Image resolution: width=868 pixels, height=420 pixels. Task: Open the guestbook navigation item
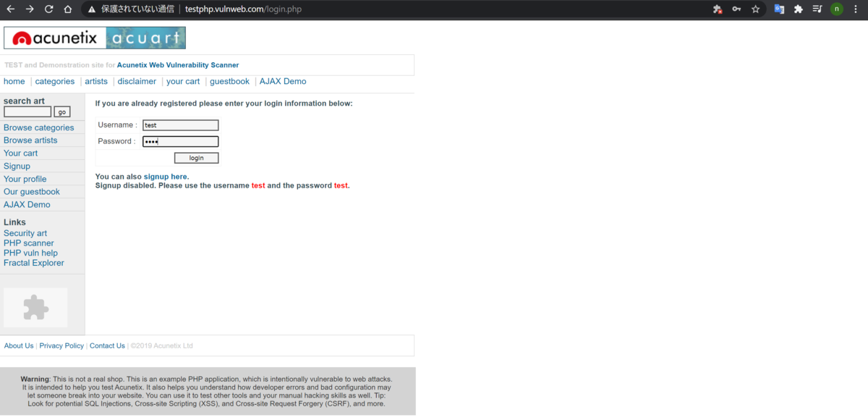(x=229, y=82)
